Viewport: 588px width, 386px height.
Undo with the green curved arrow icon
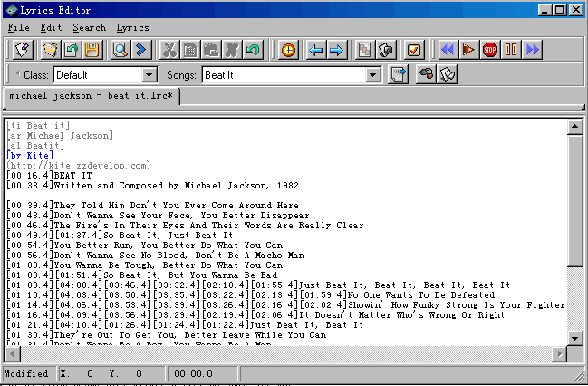[253, 50]
